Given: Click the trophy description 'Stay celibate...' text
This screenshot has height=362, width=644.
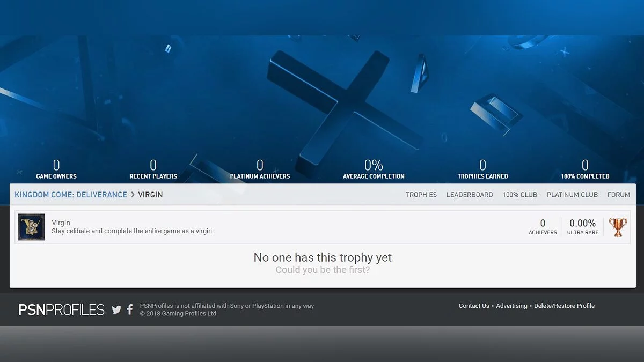Looking at the screenshot, I should (x=133, y=231).
